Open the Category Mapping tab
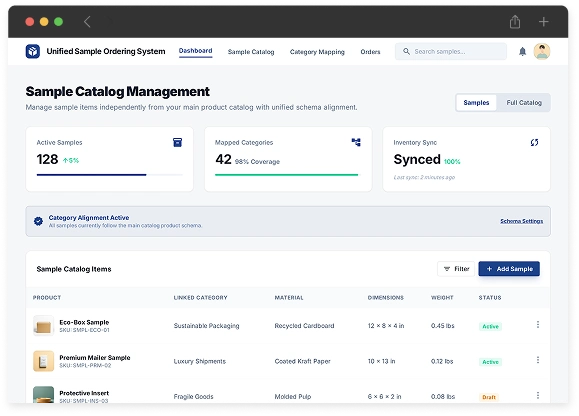Screen dimensions: 579x416 pos(317,52)
